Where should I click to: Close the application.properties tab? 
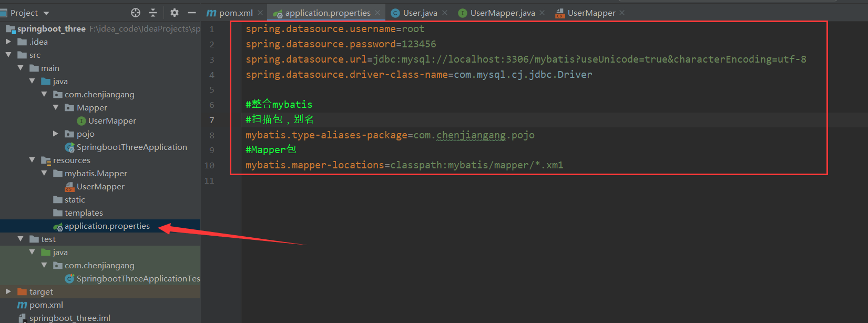point(377,13)
